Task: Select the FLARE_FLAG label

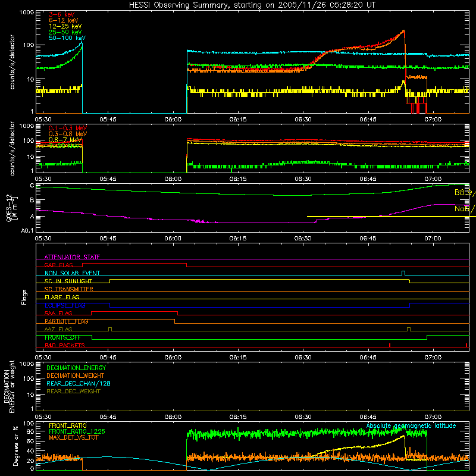Action: pos(62,297)
